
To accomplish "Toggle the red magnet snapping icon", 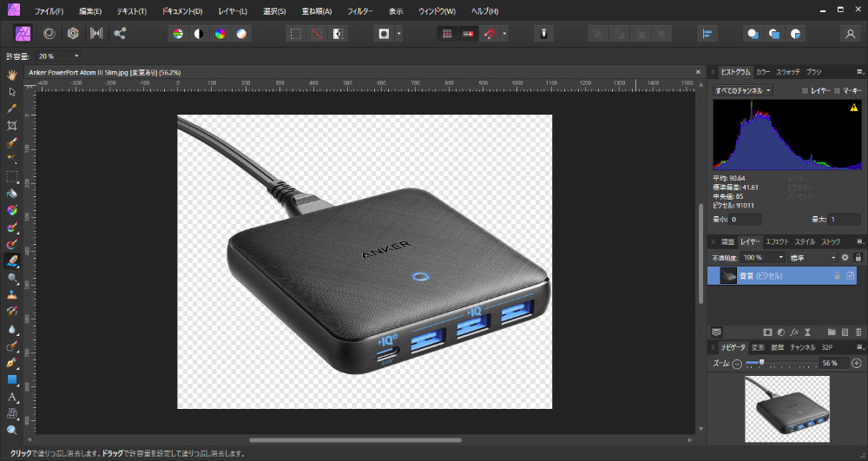I will (490, 34).
